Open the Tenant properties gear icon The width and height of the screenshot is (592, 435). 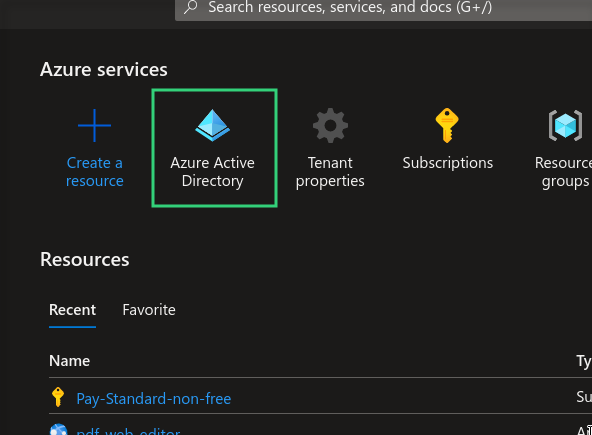330,125
